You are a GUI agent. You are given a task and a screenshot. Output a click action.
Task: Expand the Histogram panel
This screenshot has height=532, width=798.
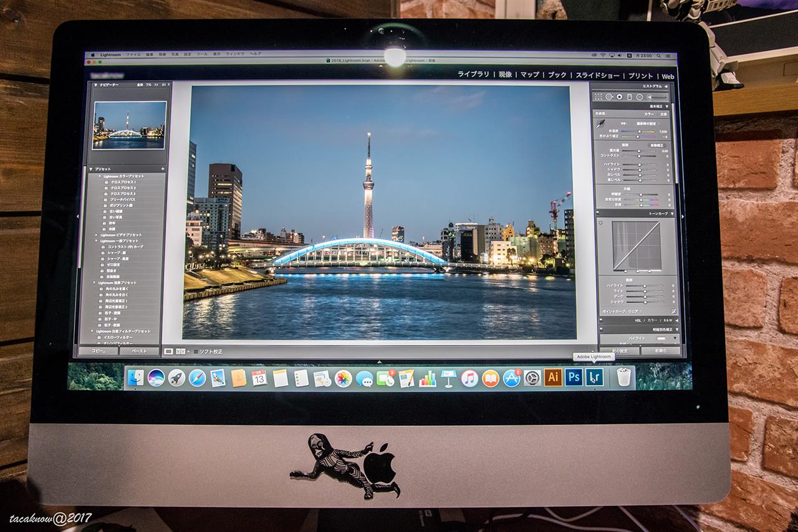pyautogui.click(x=666, y=87)
